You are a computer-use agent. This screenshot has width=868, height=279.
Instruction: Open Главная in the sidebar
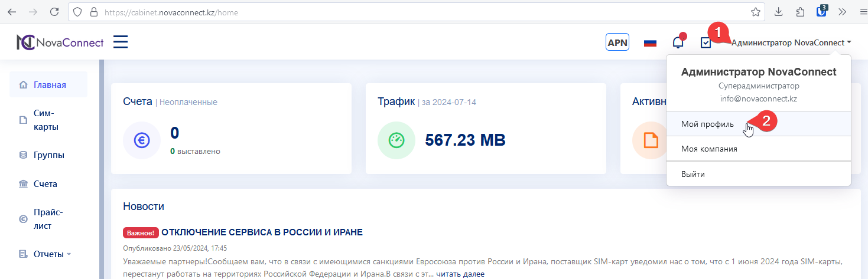click(50, 85)
